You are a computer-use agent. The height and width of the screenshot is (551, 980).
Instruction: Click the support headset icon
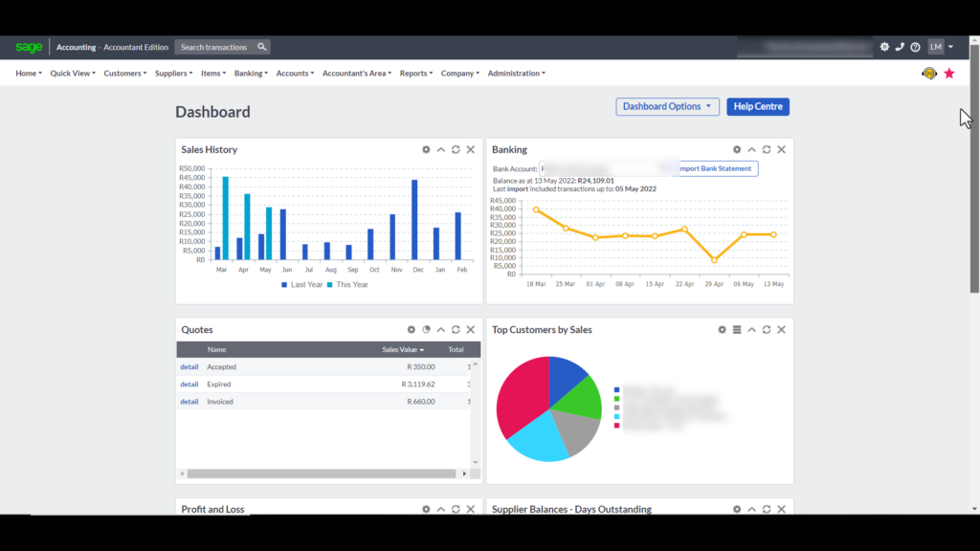coord(929,73)
